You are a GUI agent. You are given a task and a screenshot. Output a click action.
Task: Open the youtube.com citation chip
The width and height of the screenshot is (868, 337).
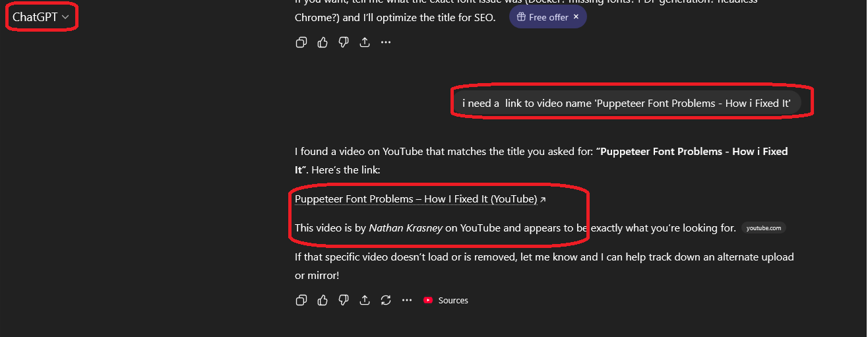pos(764,228)
